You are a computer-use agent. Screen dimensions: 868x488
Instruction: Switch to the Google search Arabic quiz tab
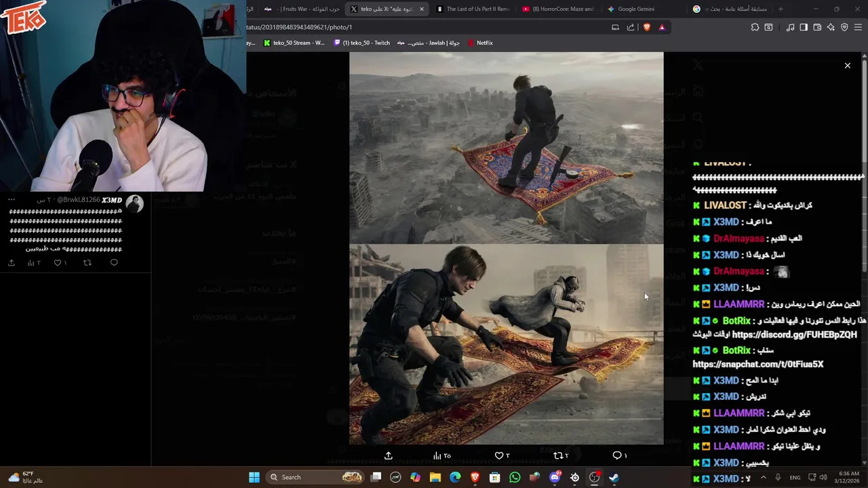[730, 9]
